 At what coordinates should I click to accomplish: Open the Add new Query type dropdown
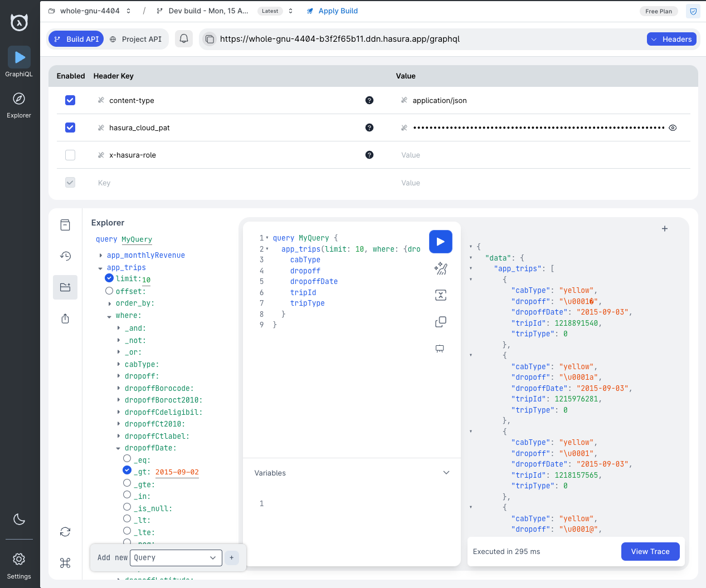(x=176, y=557)
